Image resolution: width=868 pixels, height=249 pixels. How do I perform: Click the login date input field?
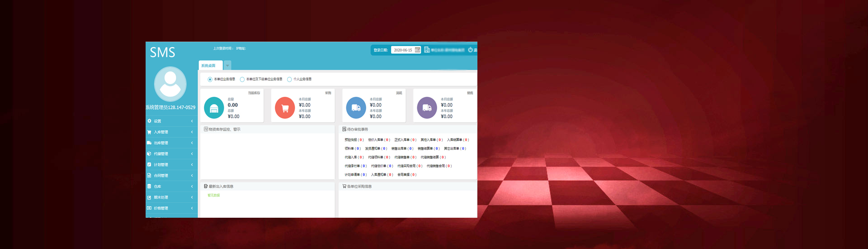tap(402, 50)
